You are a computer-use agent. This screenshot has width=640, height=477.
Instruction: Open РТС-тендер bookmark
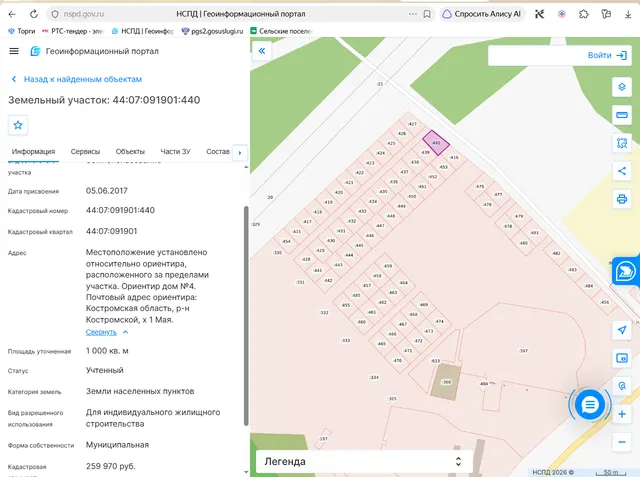coord(73,31)
